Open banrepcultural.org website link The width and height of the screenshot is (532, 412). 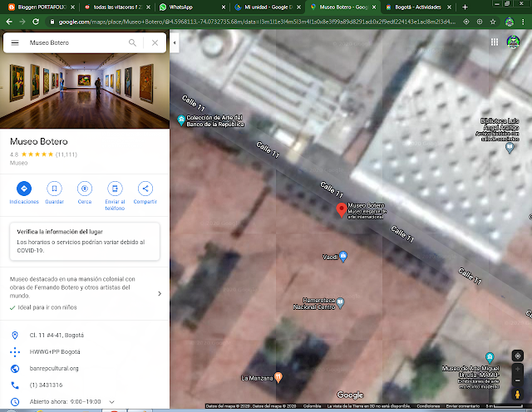(54, 368)
